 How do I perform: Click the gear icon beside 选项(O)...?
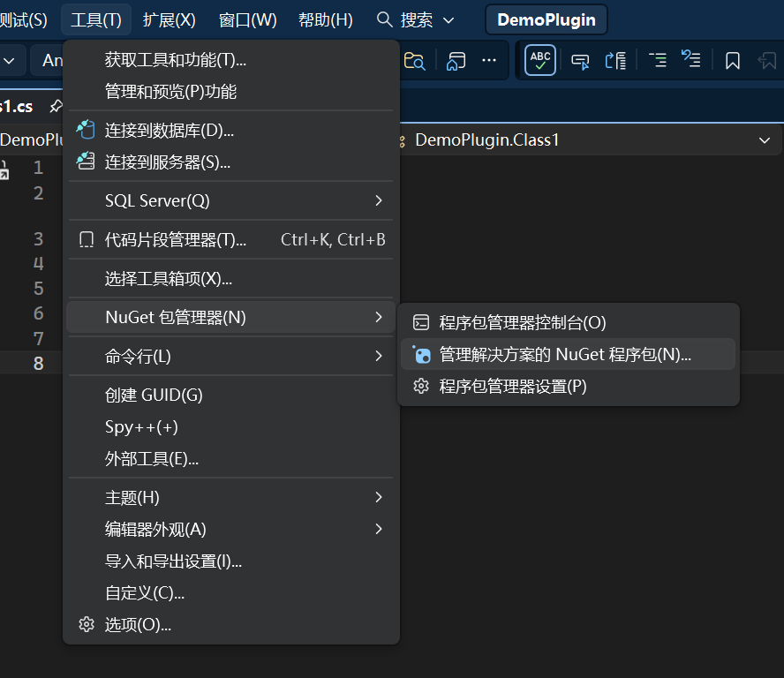(86, 625)
